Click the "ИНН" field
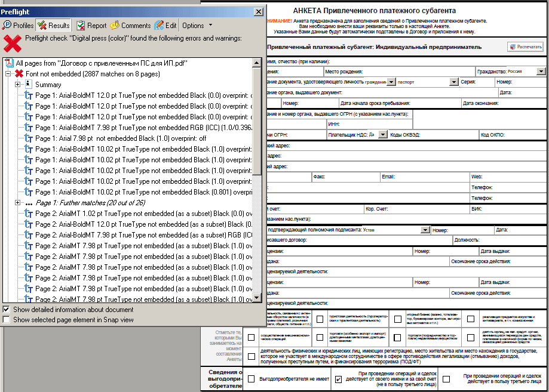The height and width of the screenshot is (392, 549). click(x=370, y=124)
